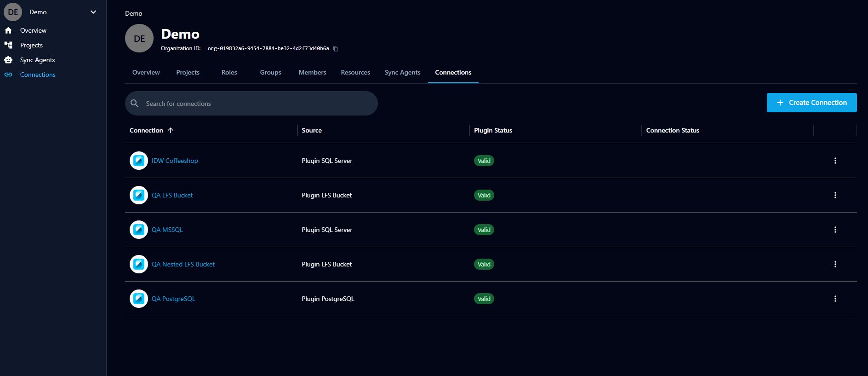Click the Create Connection button

tap(811, 103)
